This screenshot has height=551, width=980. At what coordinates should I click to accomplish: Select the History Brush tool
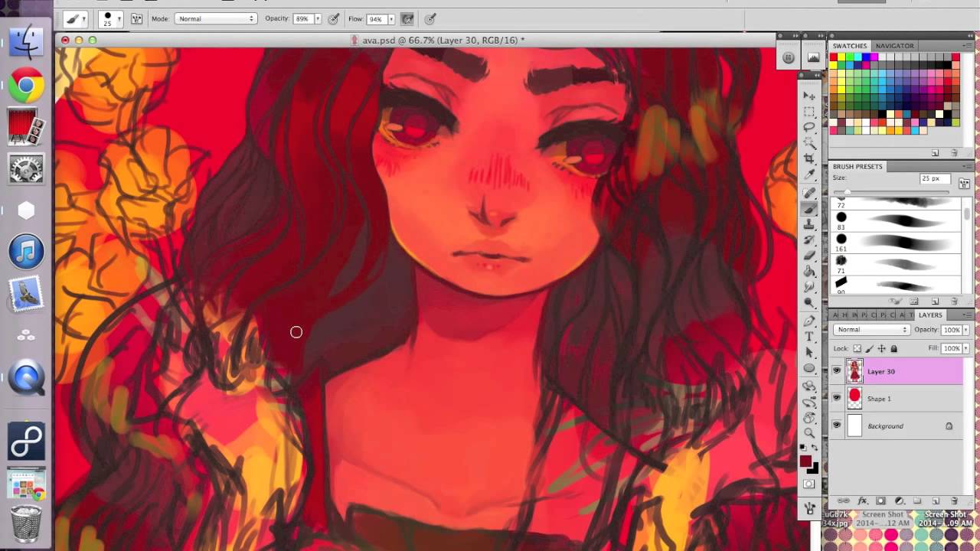809,239
